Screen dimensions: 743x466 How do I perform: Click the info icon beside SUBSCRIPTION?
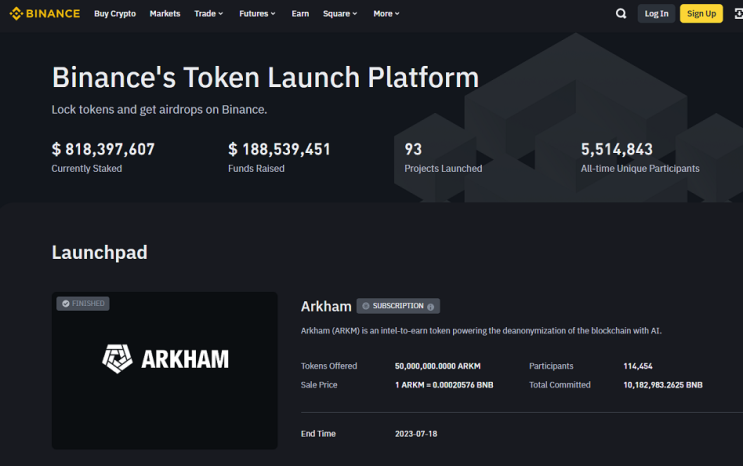pyautogui.click(x=430, y=307)
